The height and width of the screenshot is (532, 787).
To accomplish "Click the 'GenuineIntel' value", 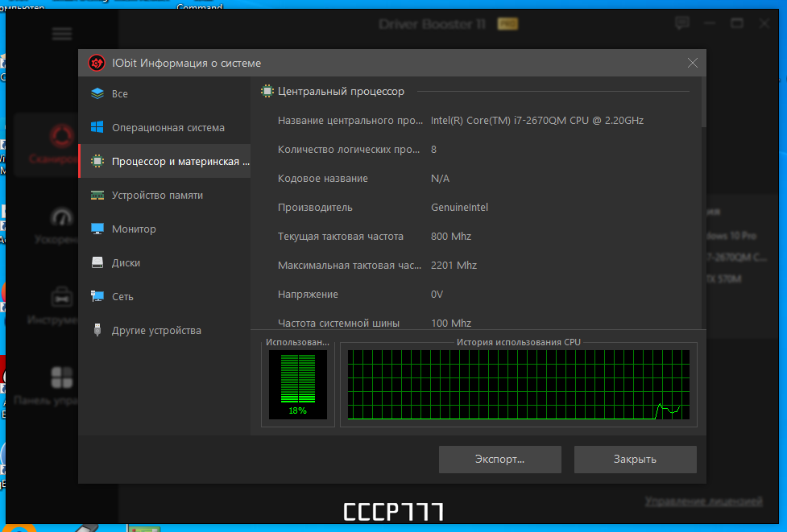I will 459,208.
